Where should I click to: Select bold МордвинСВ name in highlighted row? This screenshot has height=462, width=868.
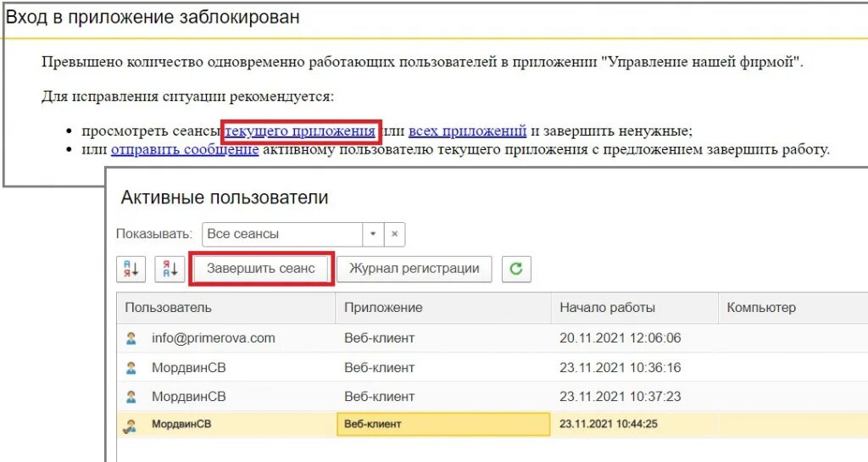tap(181, 425)
